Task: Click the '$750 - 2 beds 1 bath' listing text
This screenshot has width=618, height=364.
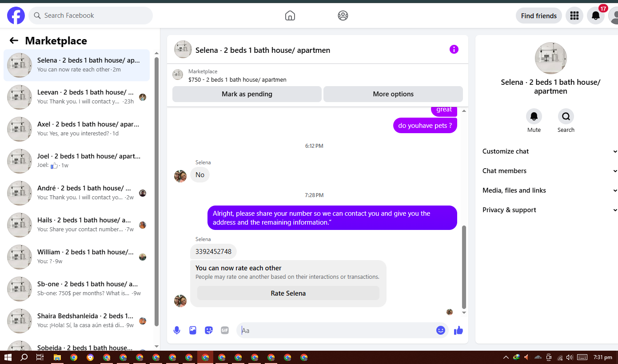Action: [237, 80]
